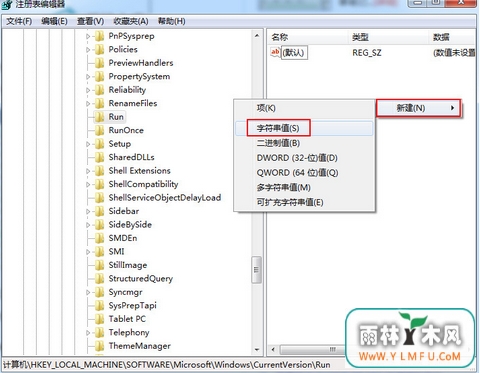Image resolution: width=480 pixels, height=373 pixels.
Task: Select the Policies folder icon
Action: tap(99, 49)
